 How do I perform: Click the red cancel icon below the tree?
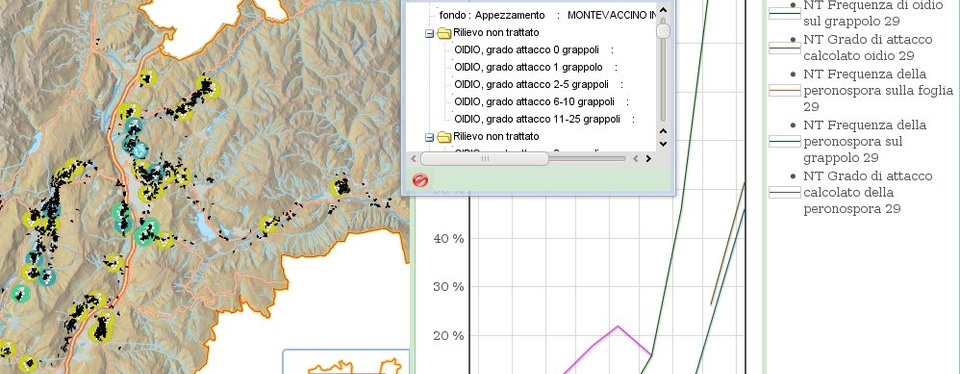pos(420,180)
